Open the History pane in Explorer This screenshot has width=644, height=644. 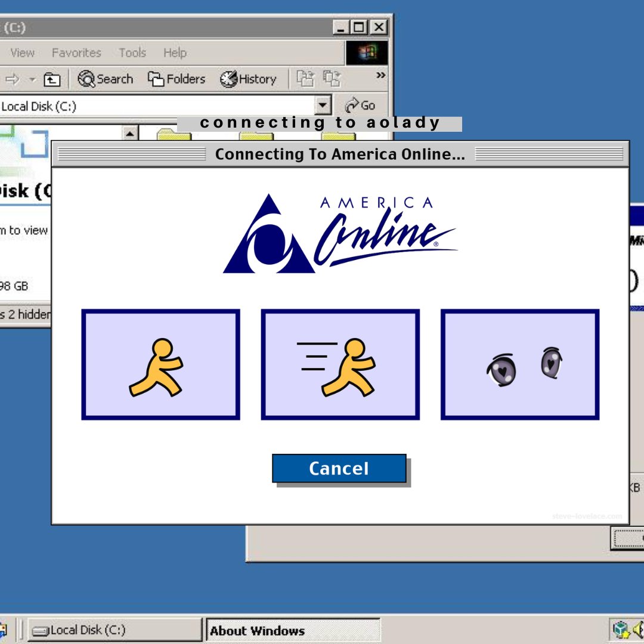(248, 79)
